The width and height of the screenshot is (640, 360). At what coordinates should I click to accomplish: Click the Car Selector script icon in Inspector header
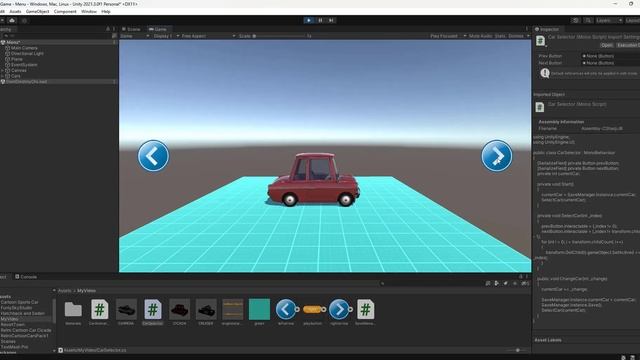click(x=540, y=41)
